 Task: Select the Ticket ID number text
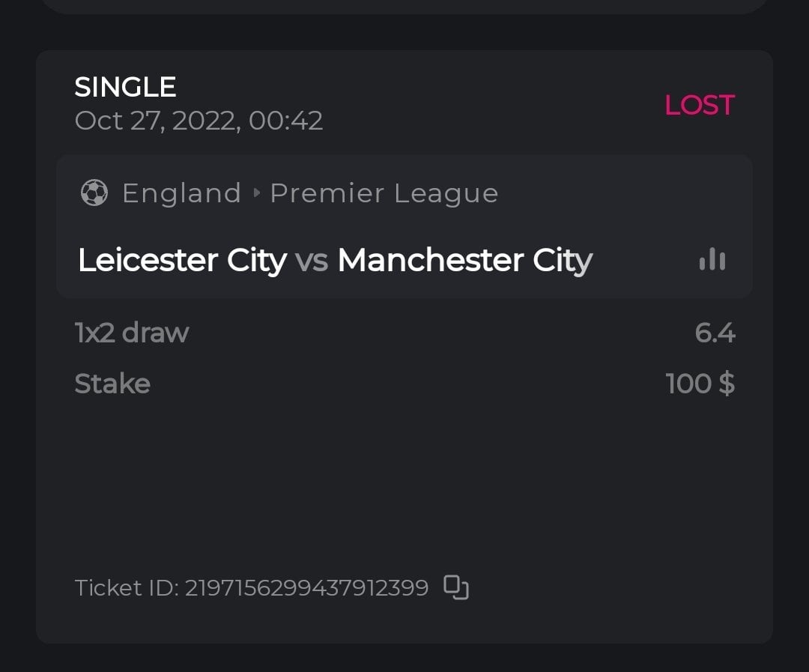[306, 587]
